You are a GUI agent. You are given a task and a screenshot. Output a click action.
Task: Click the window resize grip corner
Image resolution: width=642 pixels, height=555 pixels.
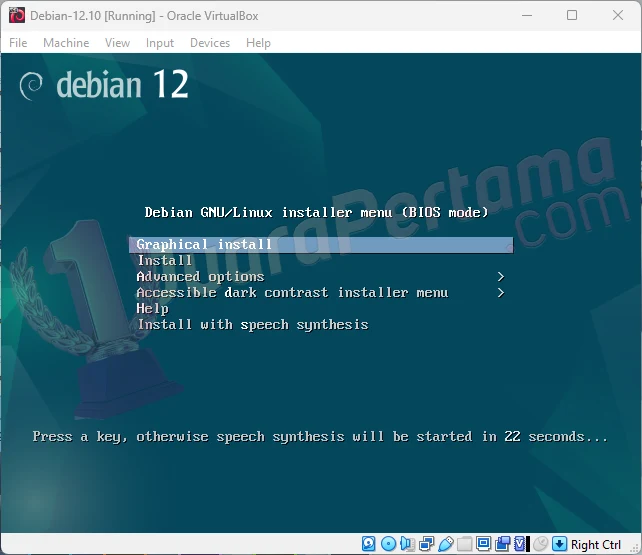point(635,548)
